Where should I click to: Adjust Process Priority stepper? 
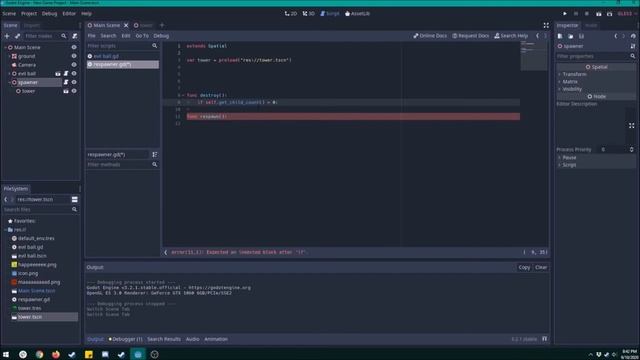(x=631, y=150)
